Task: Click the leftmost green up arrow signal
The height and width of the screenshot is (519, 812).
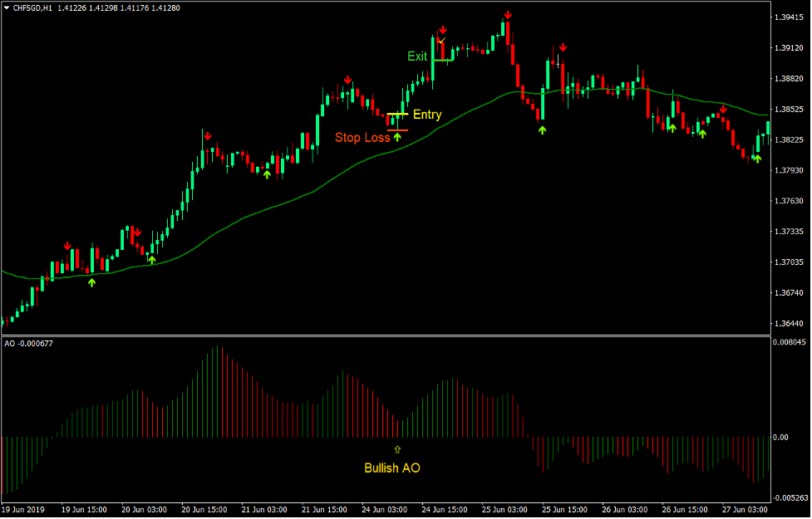Action: (92, 282)
